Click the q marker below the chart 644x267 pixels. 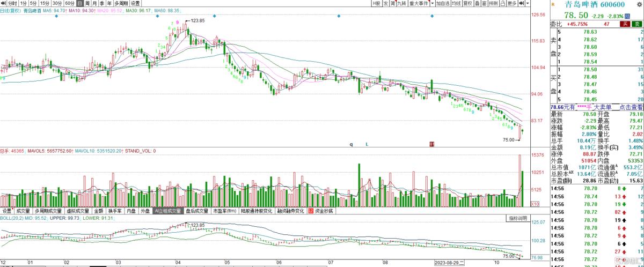[x=352, y=144]
